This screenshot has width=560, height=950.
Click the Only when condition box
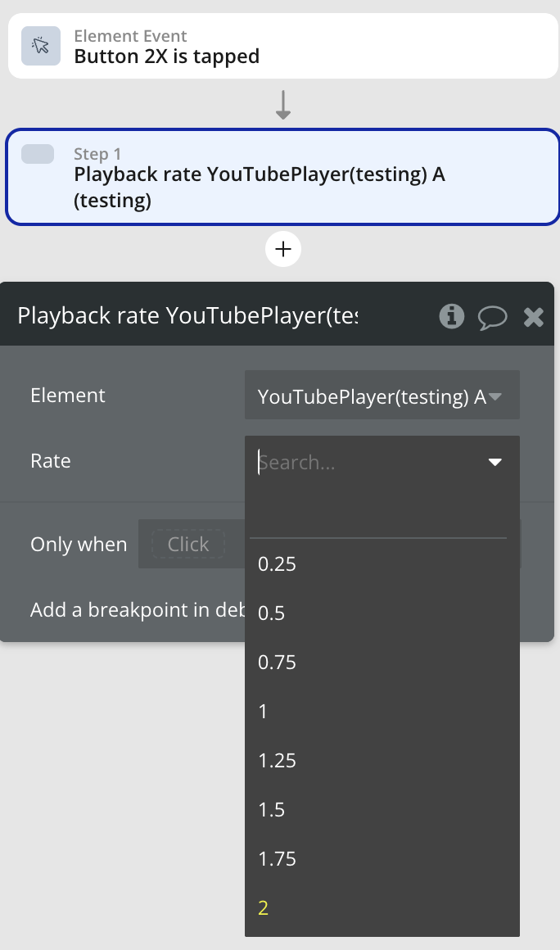(188, 545)
